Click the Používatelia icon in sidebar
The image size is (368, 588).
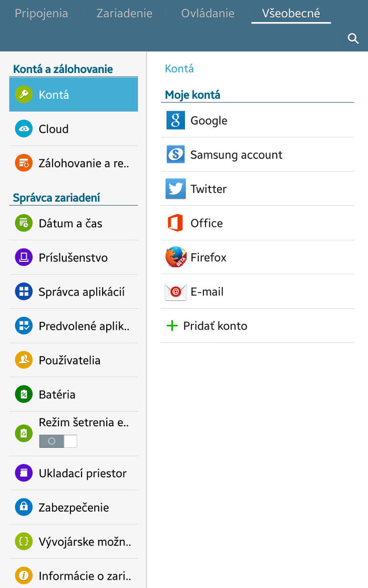pos(23,360)
